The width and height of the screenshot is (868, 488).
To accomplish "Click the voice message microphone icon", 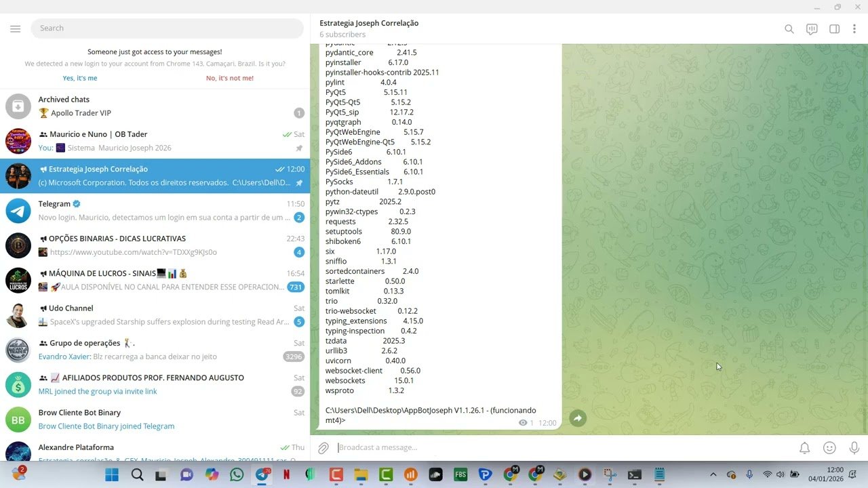I will pyautogui.click(x=854, y=448).
